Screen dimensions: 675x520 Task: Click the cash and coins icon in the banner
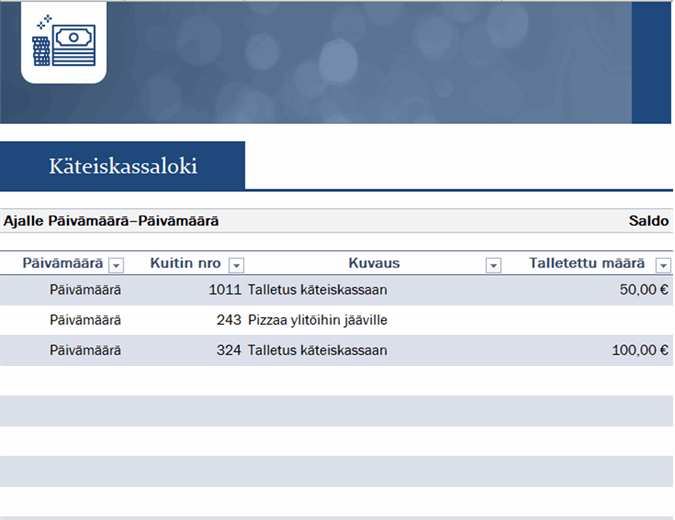pyautogui.click(x=63, y=42)
